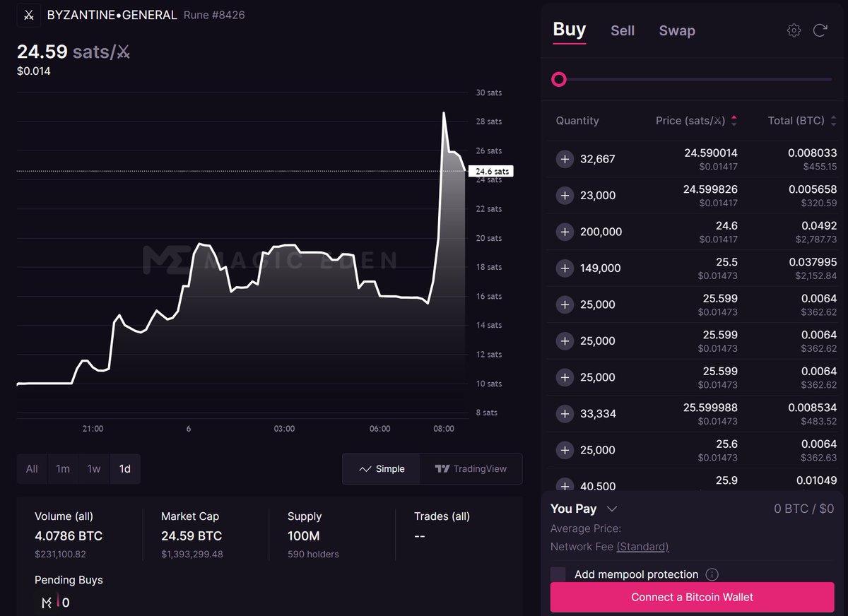Viewport: 848px width, 616px height.
Task: Click the 24.6 sats price marker on chart
Action: [491, 171]
